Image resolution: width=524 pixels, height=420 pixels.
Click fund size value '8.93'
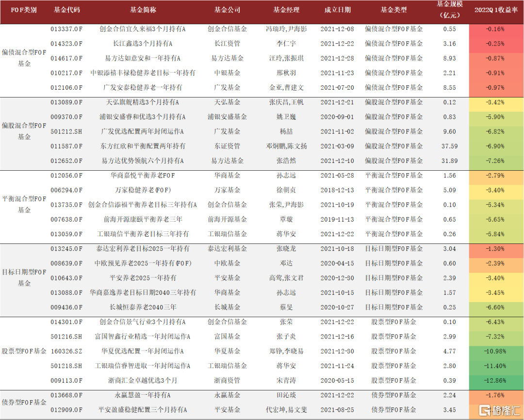[449, 59]
